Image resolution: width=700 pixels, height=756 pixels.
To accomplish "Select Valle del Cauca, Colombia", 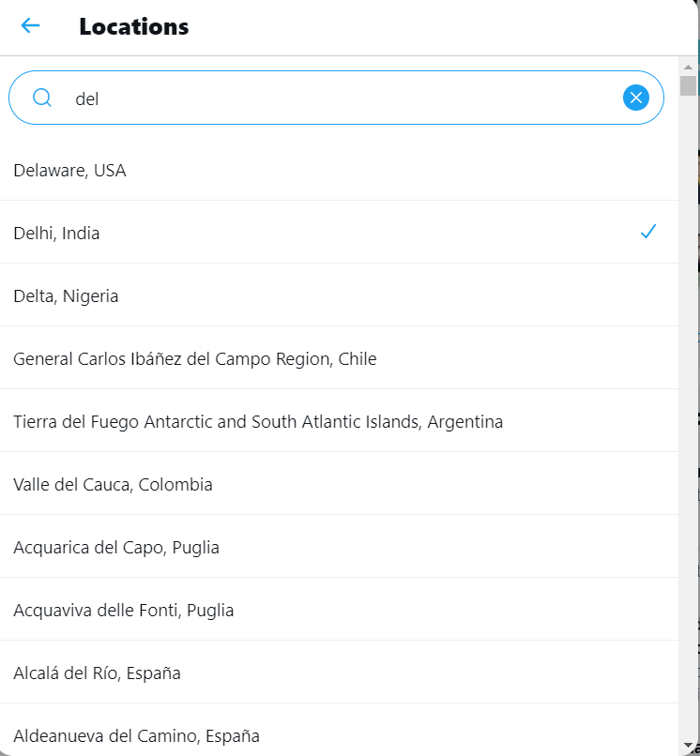I will point(339,484).
